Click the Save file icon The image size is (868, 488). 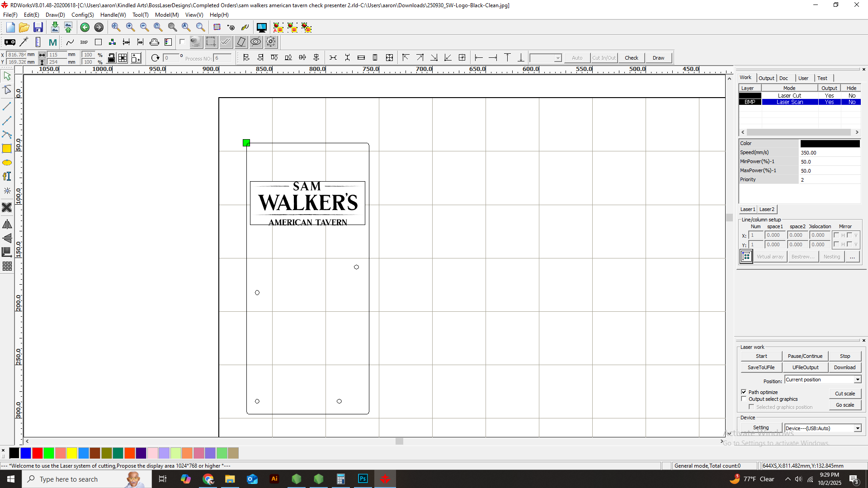coord(38,28)
